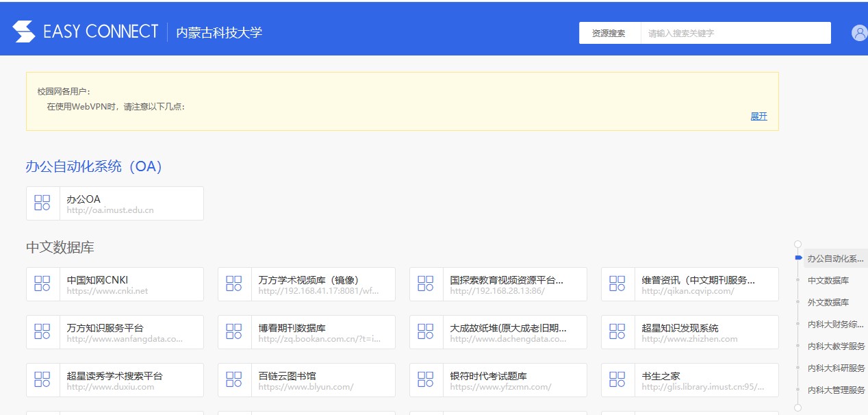
Task: Click the Easy Connect logo icon
Action: pos(25,30)
